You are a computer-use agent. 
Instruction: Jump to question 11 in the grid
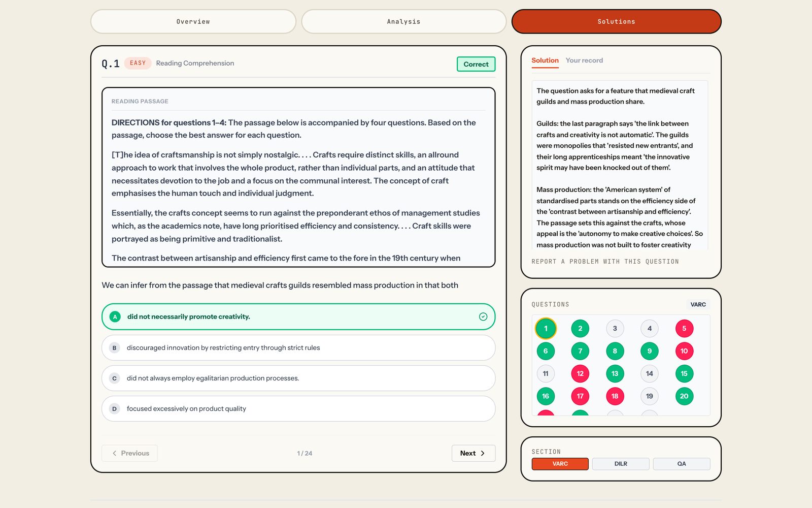(x=546, y=373)
